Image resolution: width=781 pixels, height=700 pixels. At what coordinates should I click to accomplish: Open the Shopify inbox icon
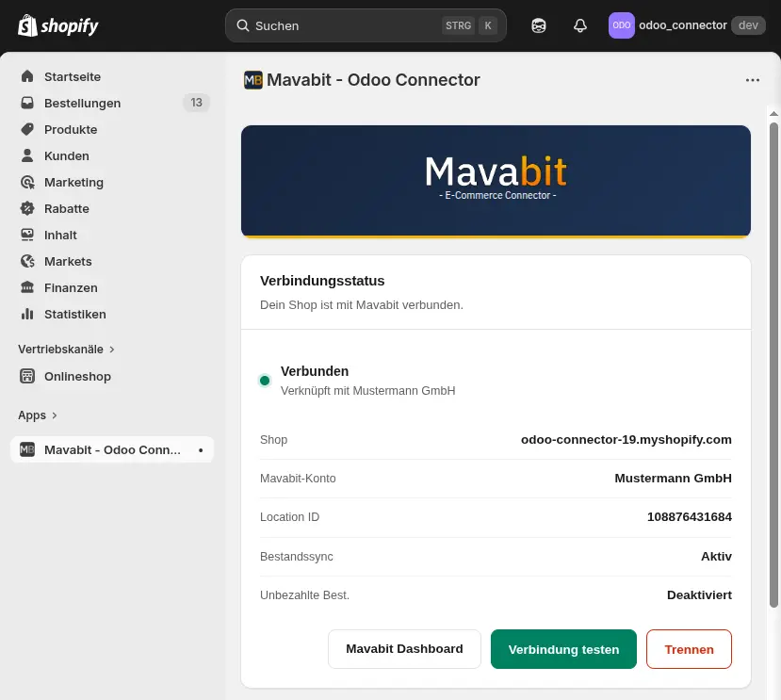point(538,25)
